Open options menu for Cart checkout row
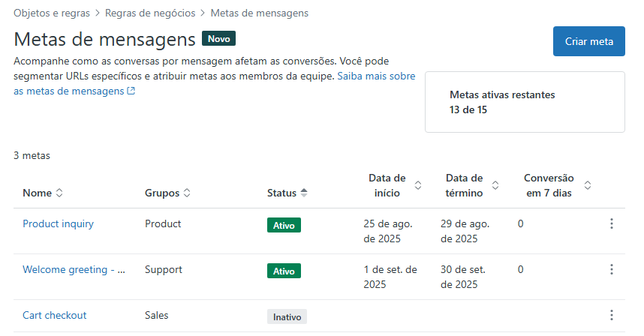This screenshot has width=644, height=336. (612, 316)
